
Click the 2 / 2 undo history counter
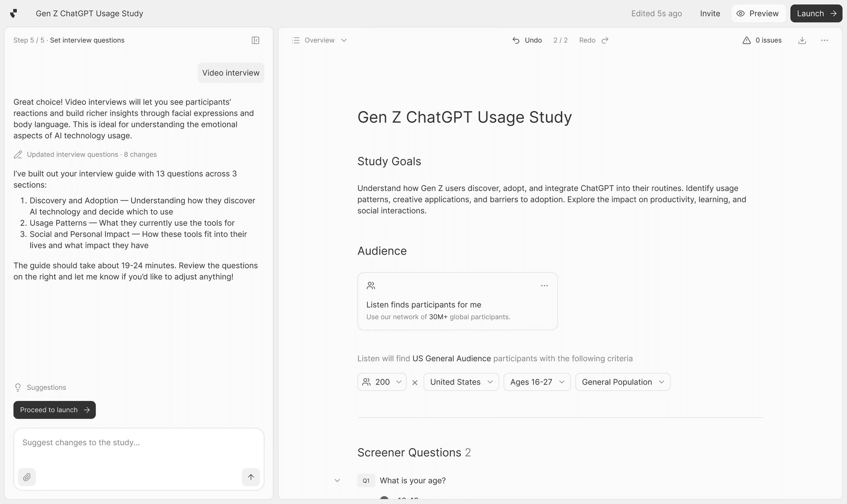tap(560, 40)
